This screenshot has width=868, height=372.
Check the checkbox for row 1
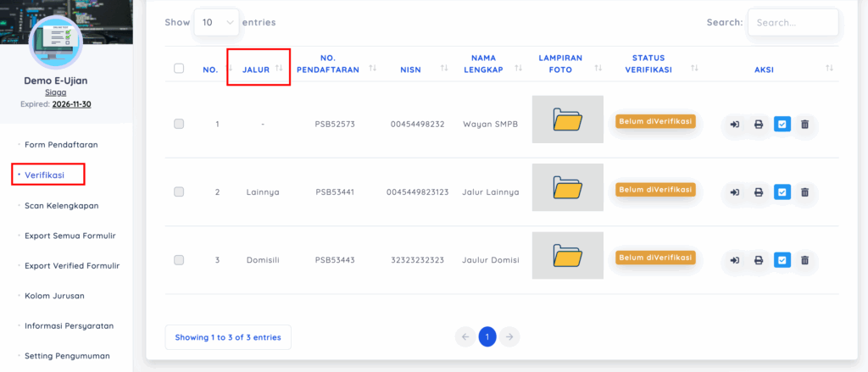pyautogui.click(x=179, y=124)
